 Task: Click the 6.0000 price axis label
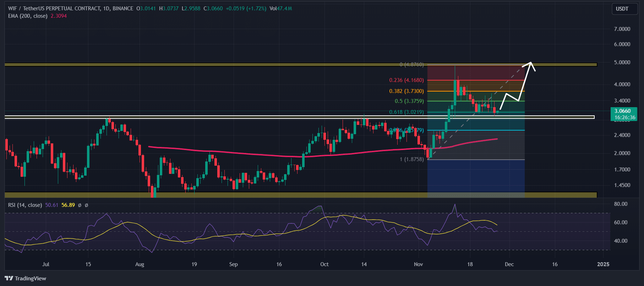[x=622, y=44]
